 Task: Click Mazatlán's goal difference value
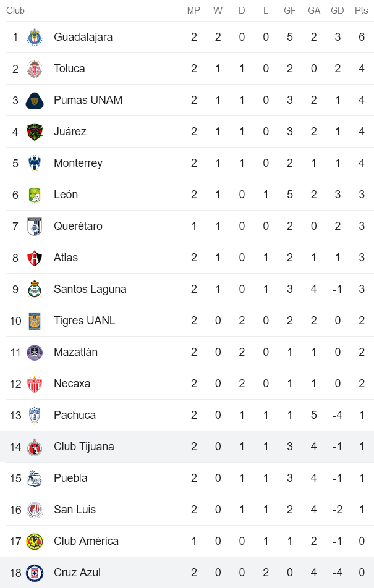(x=338, y=352)
